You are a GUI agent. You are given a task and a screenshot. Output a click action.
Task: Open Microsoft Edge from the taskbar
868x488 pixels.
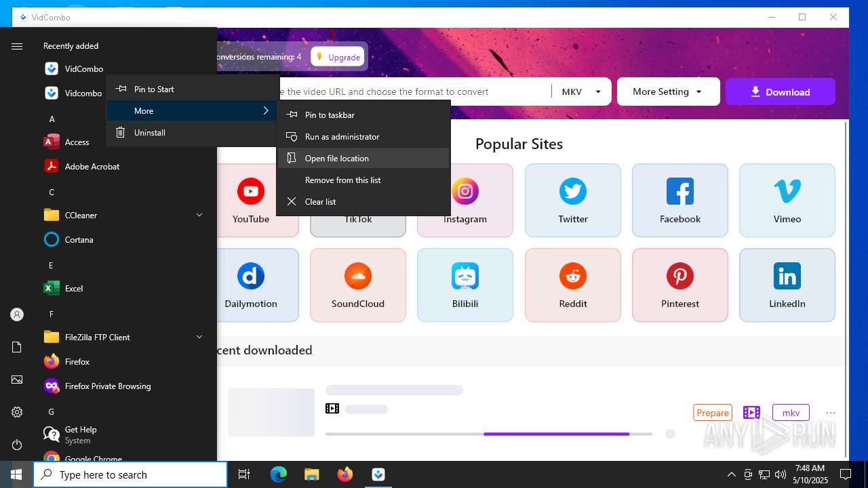[x=279, y=474]
